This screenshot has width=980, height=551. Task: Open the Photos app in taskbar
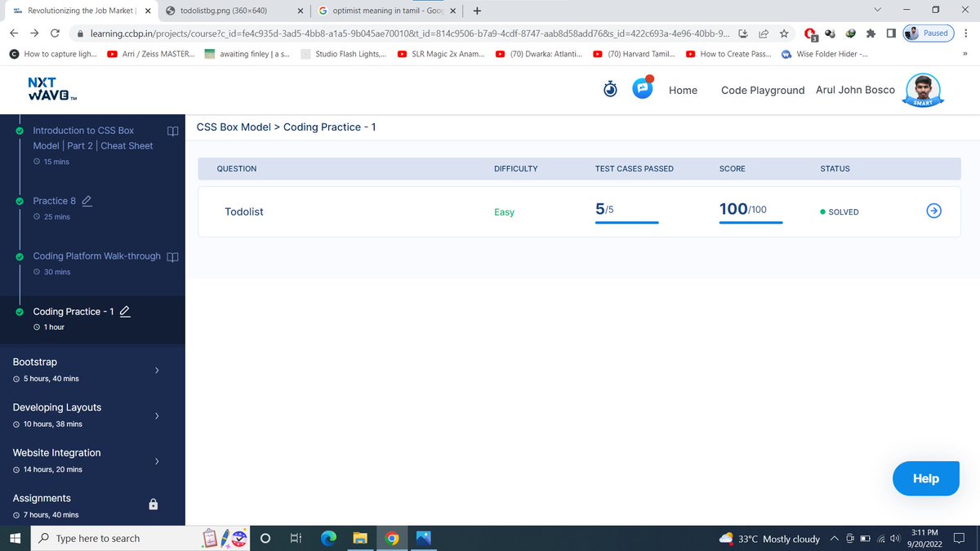pos(424,539)
